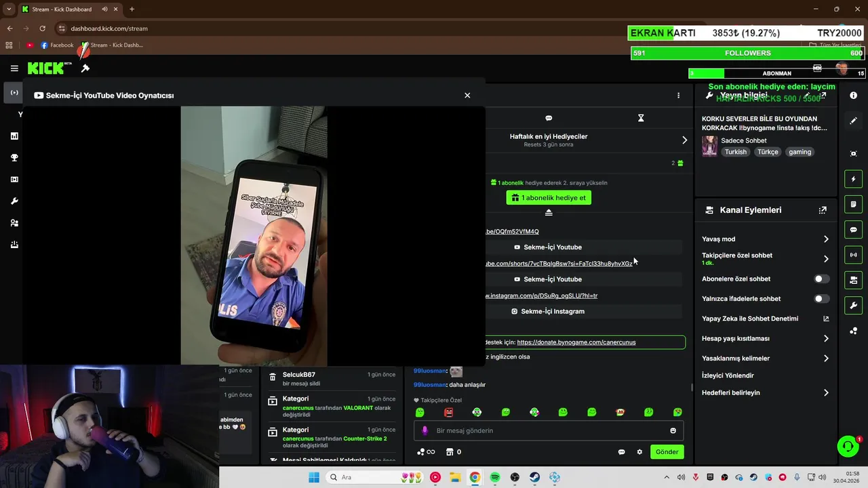Open a new browser tab
Image resolution: width=868 pixels, height=488 pixels.
132,9
